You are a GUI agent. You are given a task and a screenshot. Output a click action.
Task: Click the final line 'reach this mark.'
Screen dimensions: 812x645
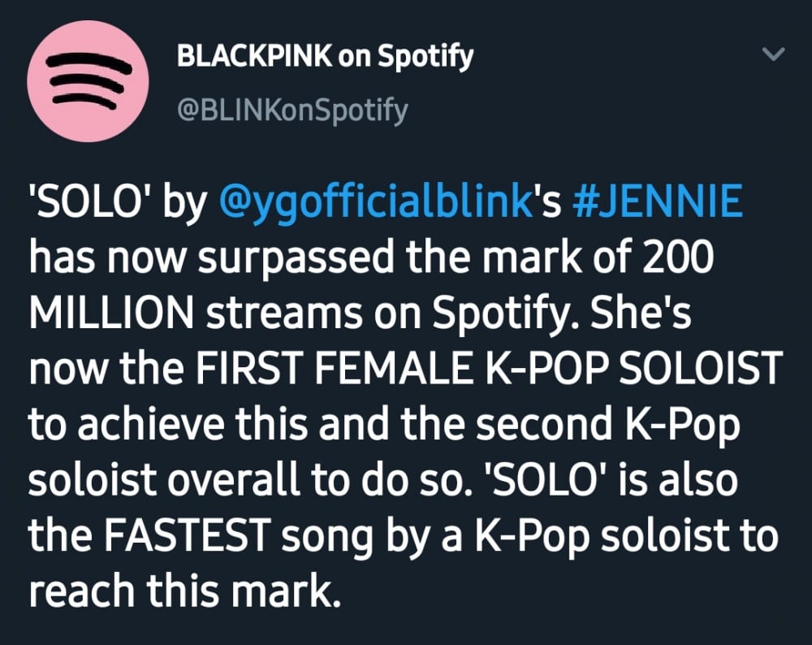tap(185, 591)
